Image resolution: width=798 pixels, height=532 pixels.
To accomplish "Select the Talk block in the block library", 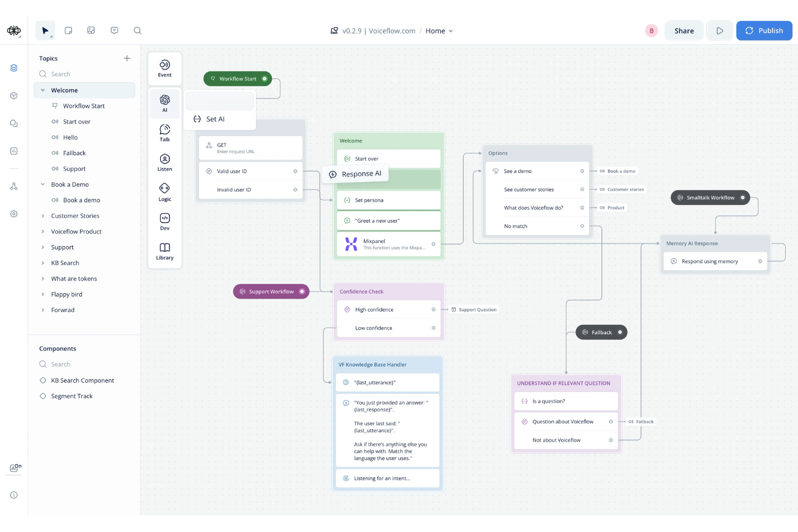I will pos(164,132).
